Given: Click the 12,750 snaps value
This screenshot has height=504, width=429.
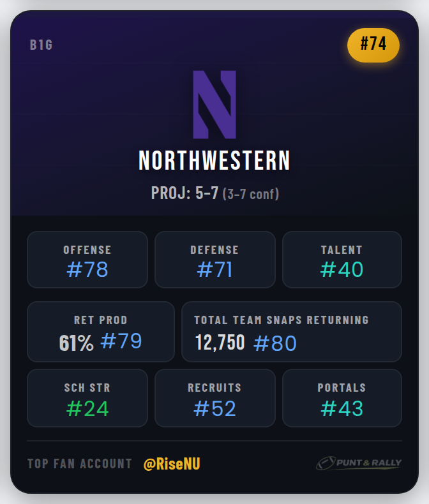Looking at the screenshot, I should click(220, 343).
